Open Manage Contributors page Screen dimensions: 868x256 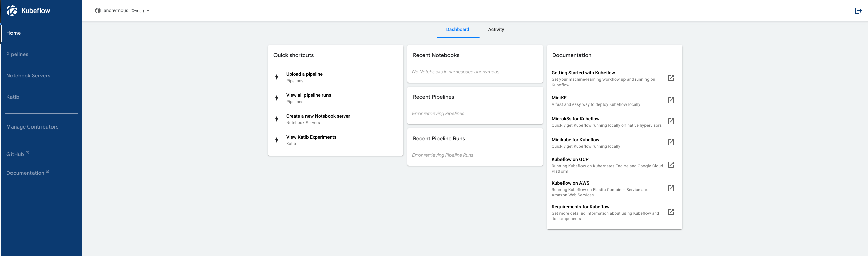click(x=33, y=127)
